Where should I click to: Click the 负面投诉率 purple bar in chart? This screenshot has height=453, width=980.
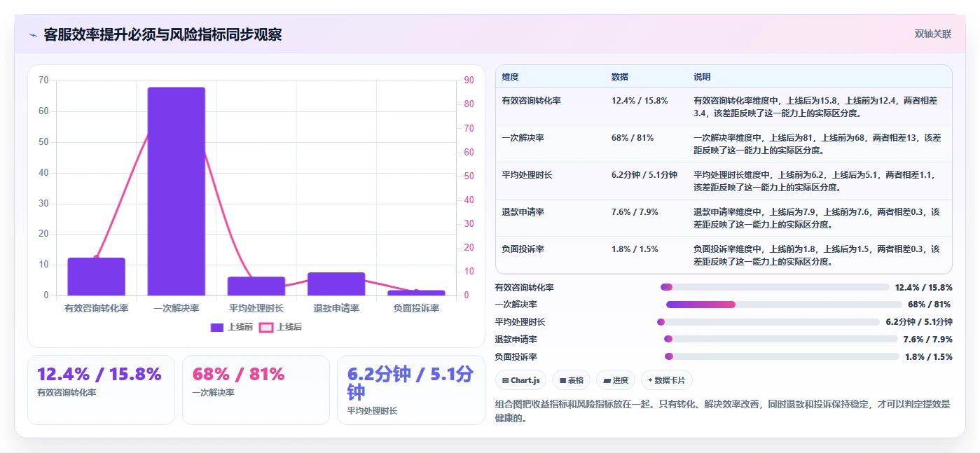click(416, 293)
